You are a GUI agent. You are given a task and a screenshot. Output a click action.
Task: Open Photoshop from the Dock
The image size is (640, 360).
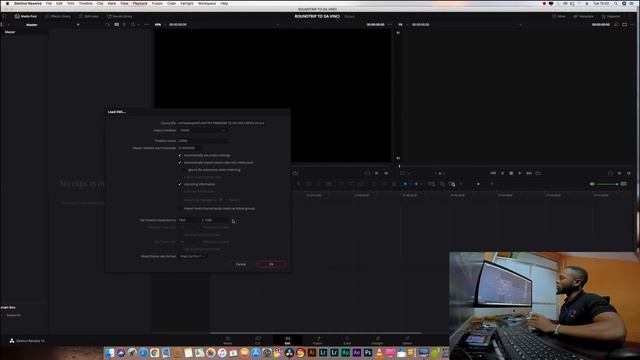tap(368, 352)
